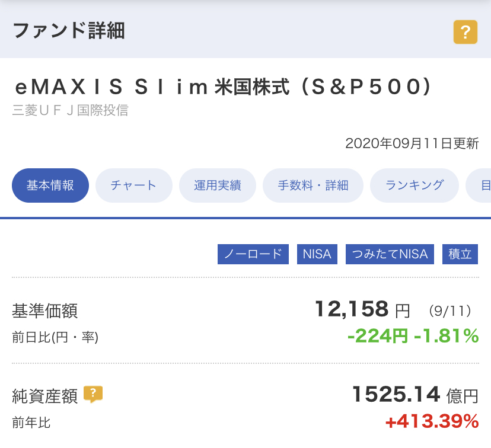The width and height of the screenshot is (491, 448).
Task: Open the help icon in Fund Details header
Action: click(x=465, y=32)
